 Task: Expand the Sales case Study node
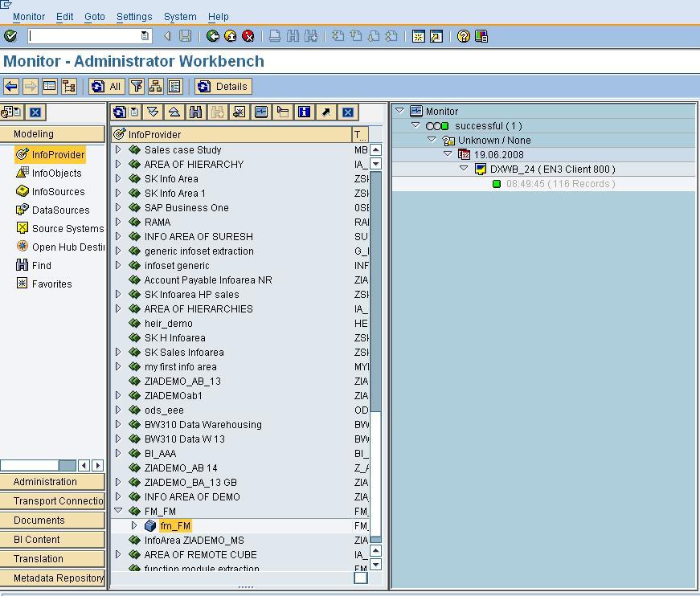coord(118,149)
